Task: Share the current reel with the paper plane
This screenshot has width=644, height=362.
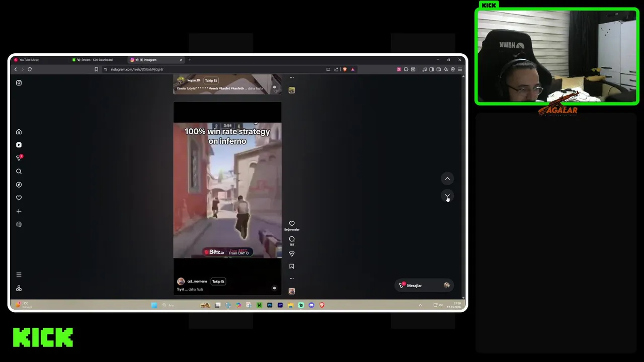Action: coord(292,254)
